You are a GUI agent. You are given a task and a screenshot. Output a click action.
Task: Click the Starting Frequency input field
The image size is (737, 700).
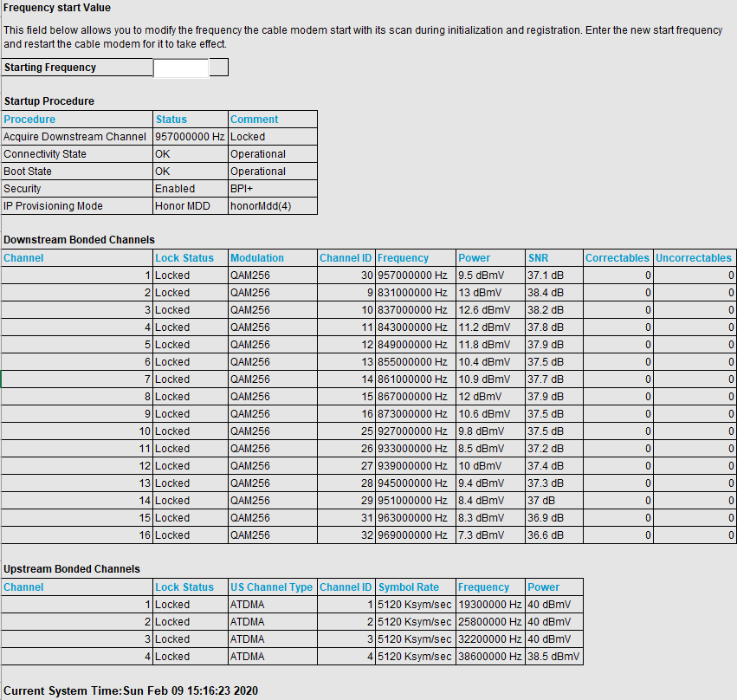pyautogui.click(x=181, y=68)
